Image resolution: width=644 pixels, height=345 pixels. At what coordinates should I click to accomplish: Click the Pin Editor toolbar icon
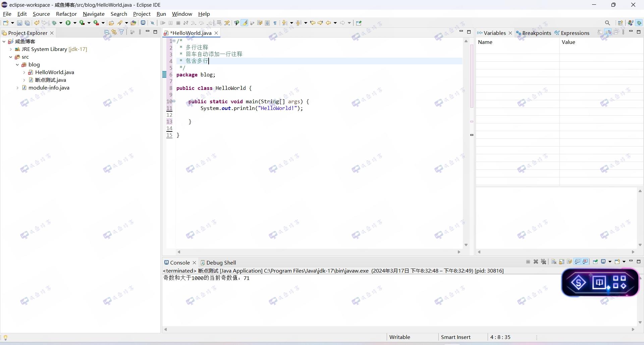pos(359,23)
